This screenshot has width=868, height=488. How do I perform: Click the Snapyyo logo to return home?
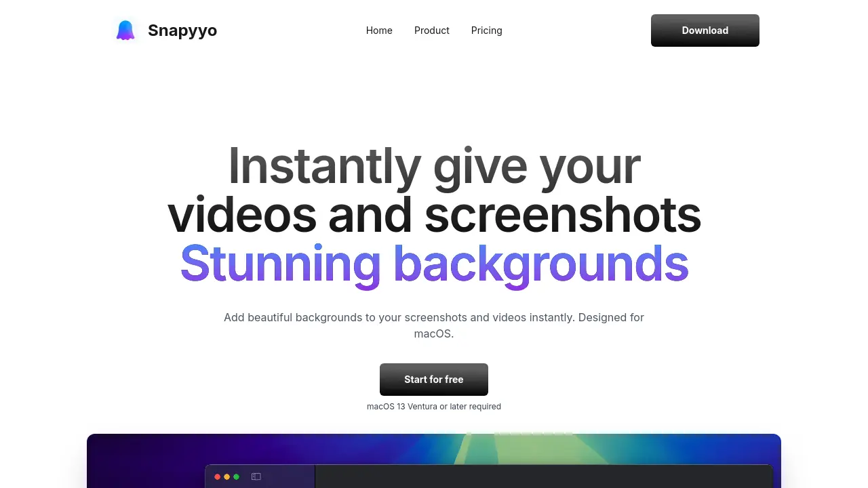pos(125,30)
